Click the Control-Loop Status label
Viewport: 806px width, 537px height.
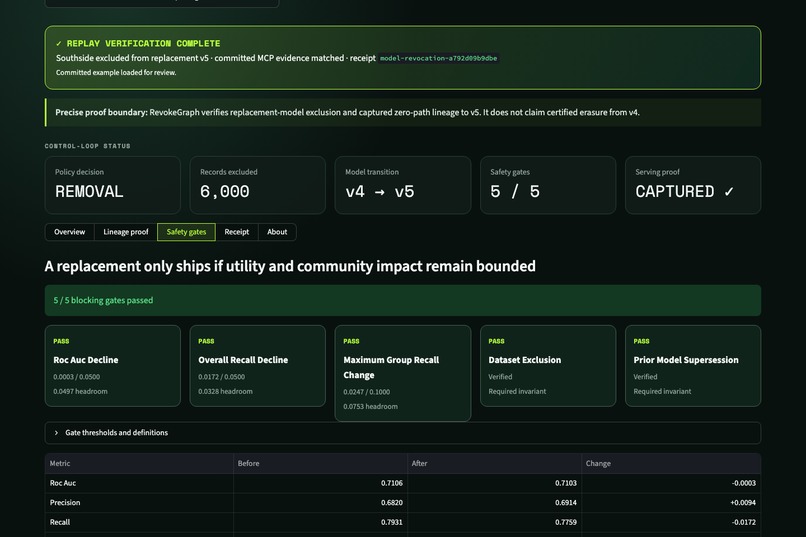coord(87,146)
